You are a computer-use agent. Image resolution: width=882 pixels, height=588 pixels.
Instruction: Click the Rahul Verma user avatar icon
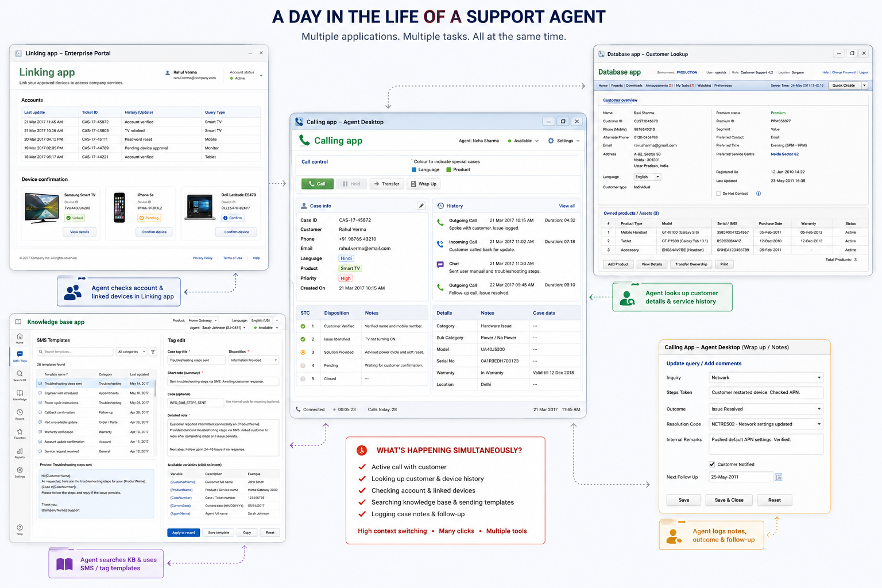[x=168, y=73]
